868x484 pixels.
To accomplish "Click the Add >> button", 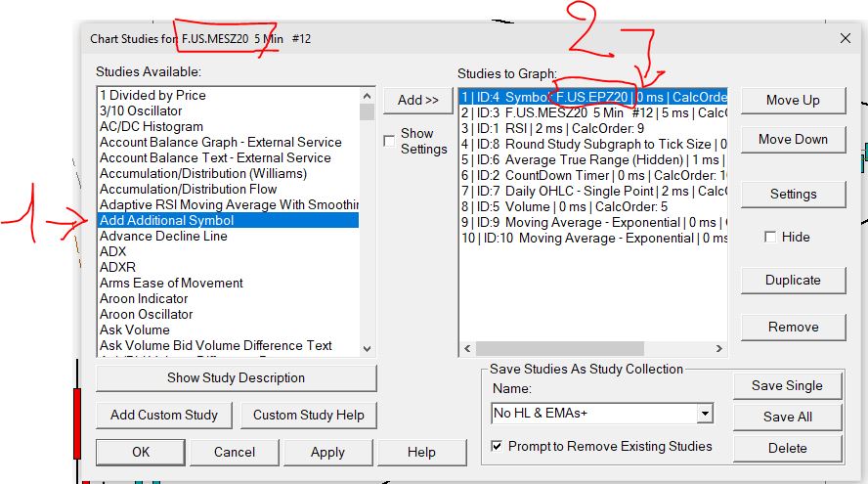I will 418,101.
